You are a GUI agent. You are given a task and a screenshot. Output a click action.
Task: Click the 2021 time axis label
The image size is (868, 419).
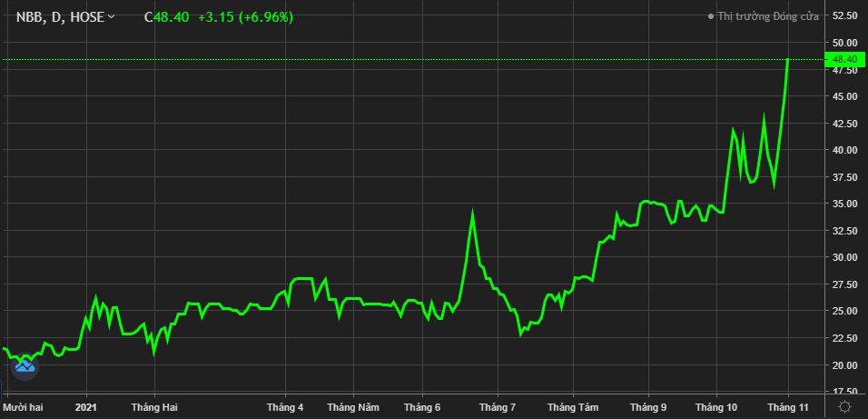click(x=86, y=407)
